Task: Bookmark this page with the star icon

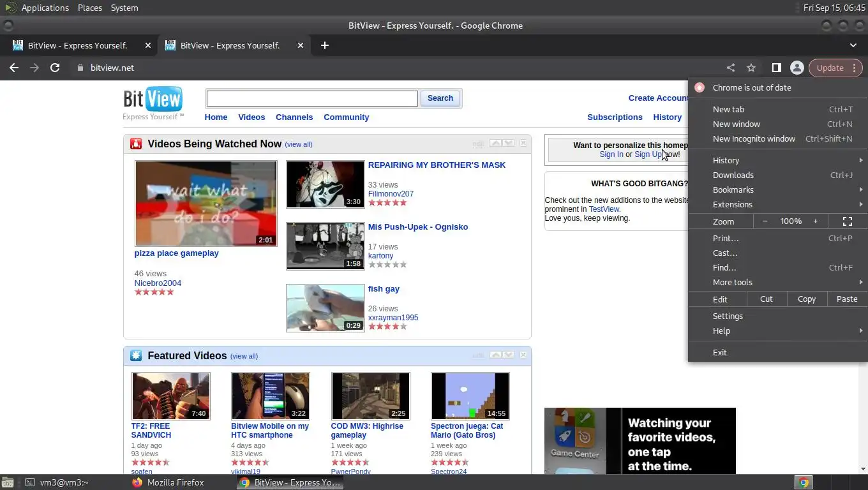Action: (751, 68)
